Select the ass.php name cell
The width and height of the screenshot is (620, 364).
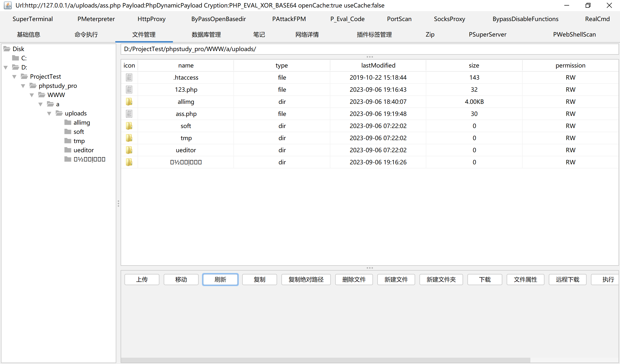click(186, 114)
